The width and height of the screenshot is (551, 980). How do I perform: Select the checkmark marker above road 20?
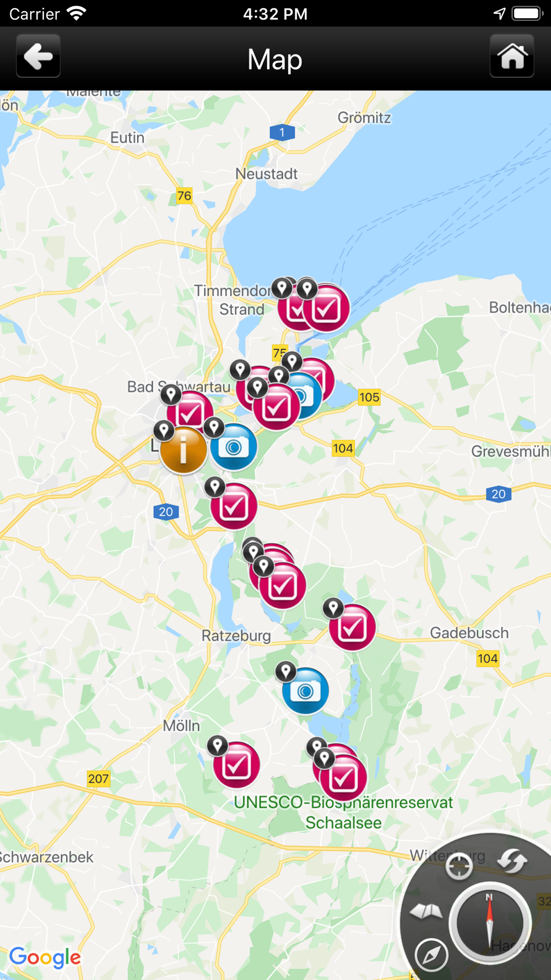pos(234,507)
